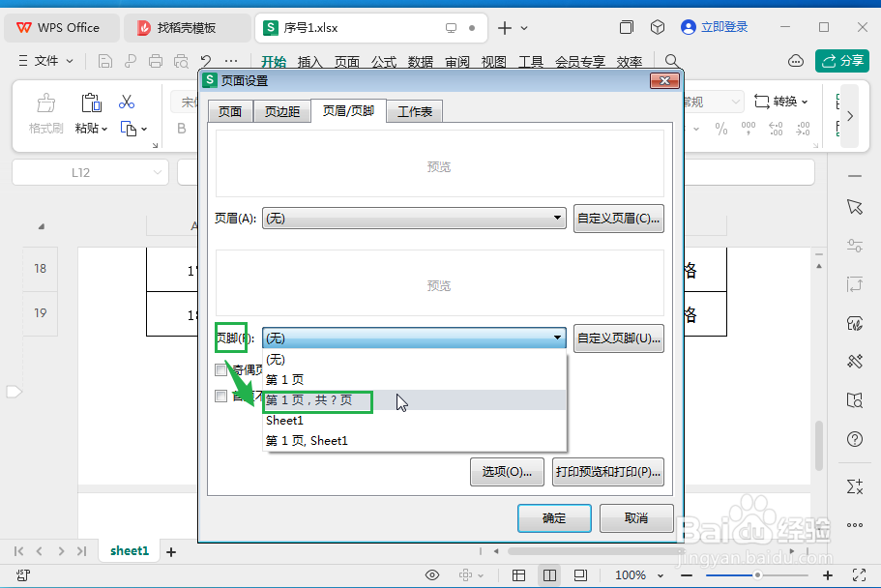Click the save icon in the quick toolbar
The height and width of the screenshot is (588, 881).
click(x=103, y=60)
